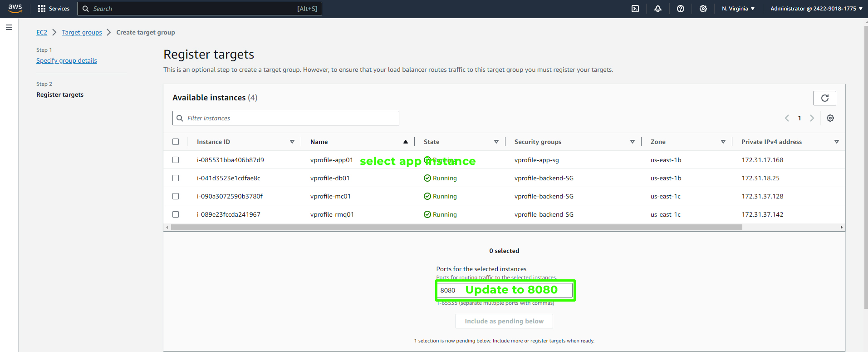Click the IP address 172.31.17.168
The height and width of the screenshot is (352, 868).
pos(762,160)
